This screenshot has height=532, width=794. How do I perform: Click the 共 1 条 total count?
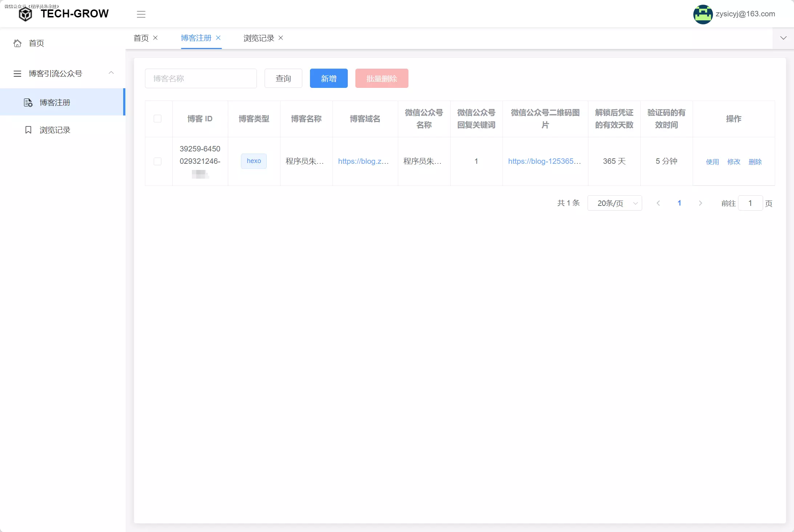569,203
